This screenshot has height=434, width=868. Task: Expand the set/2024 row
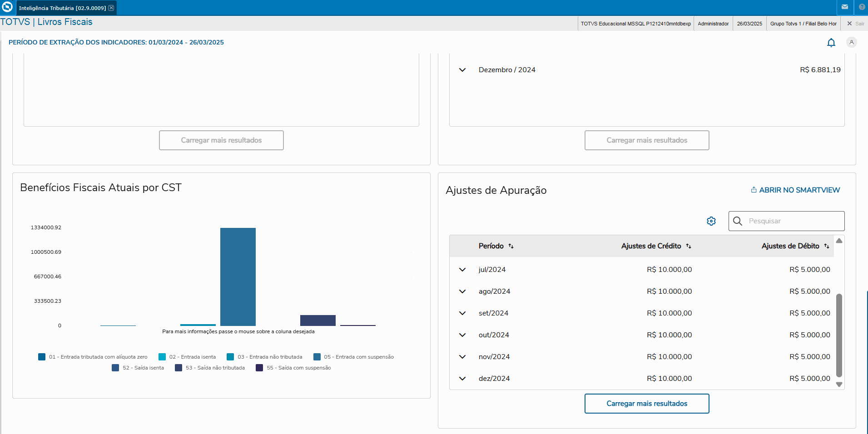462,313
